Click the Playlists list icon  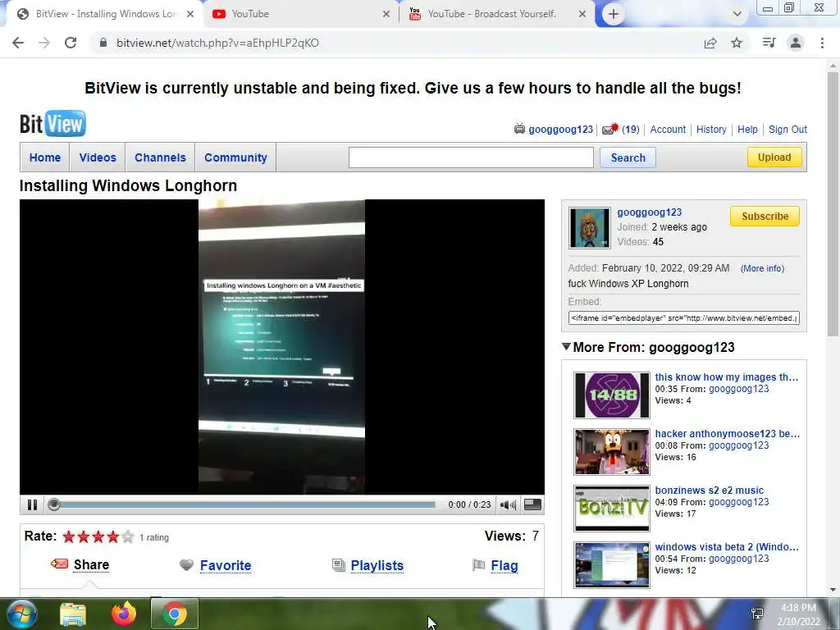tap(339, 564)
